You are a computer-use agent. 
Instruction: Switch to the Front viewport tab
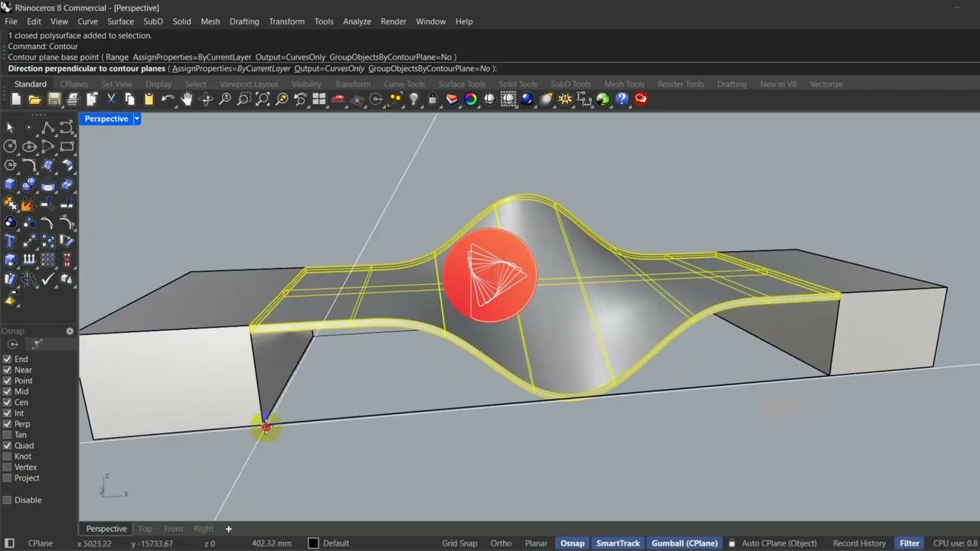pyautogui.click(x=174, y=529)
